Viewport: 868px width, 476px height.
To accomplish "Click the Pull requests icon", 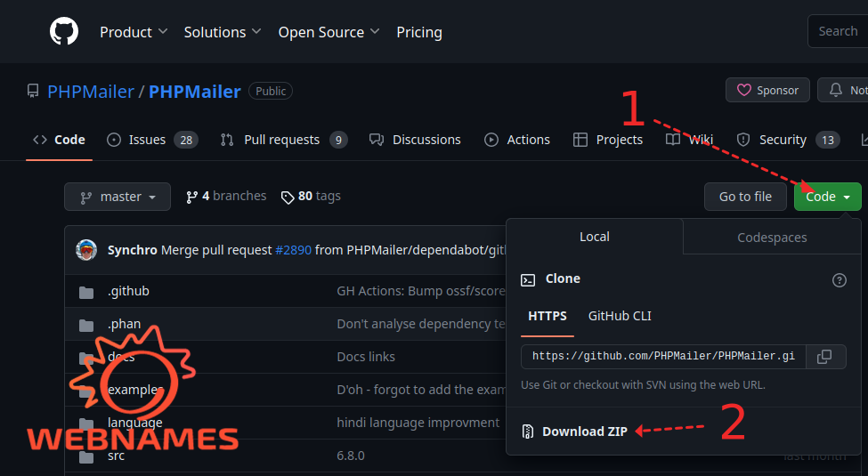I will (x=227, y=140).
